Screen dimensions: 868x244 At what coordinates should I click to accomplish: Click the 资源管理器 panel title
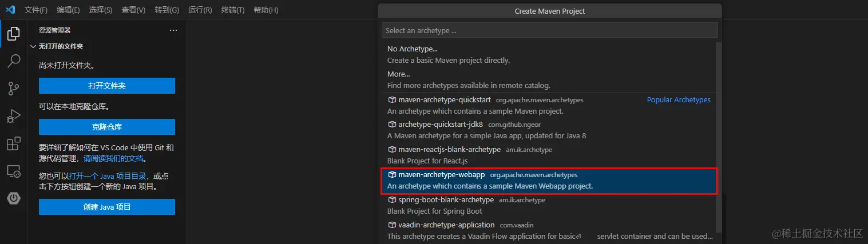pyautogui.click(x=55, y=30)
